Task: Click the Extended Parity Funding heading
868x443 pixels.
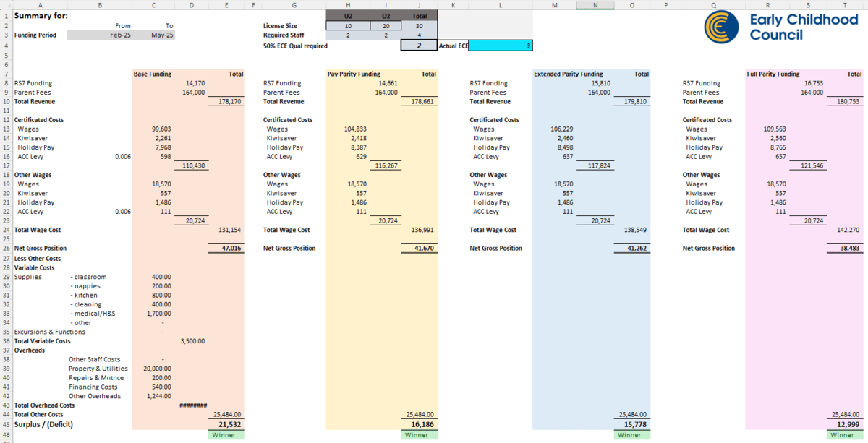Action: coord(568,74)
